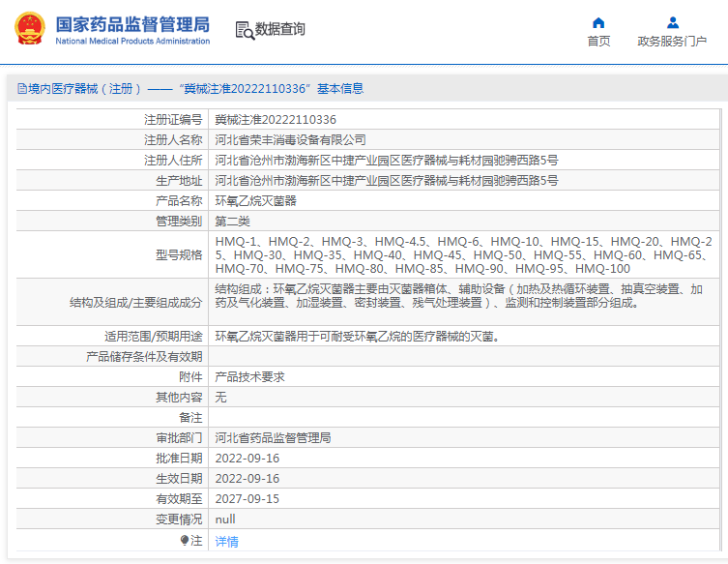Click 产品技术要求 in the 附件 row

point(249,377)
